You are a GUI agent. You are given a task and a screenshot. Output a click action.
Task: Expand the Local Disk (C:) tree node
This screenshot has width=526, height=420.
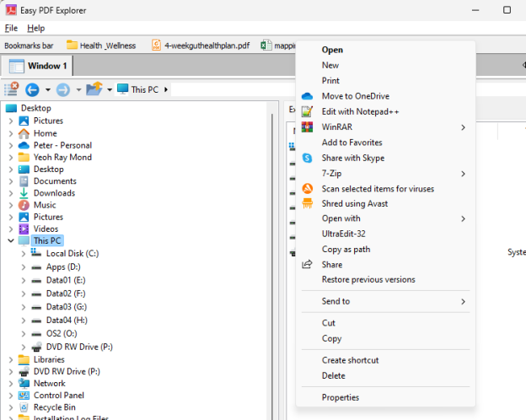click(x=23, y=254)
